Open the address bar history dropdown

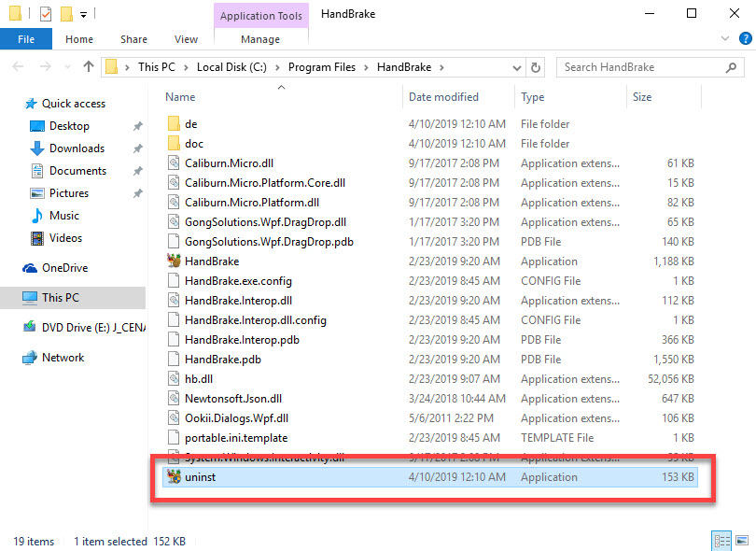point(517,67)
